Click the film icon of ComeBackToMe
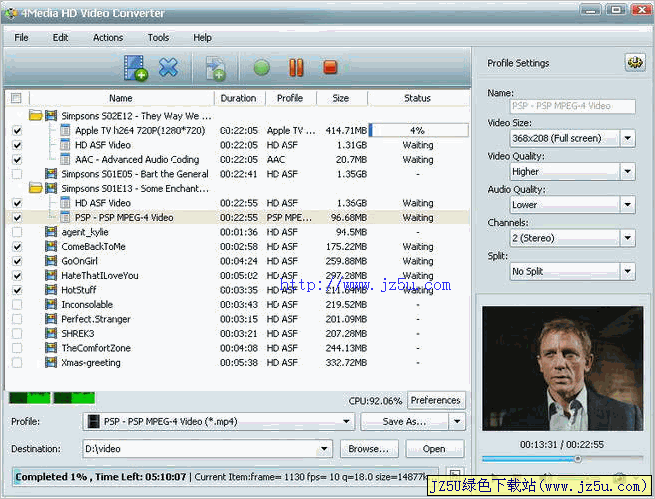 tap(51, 246)
